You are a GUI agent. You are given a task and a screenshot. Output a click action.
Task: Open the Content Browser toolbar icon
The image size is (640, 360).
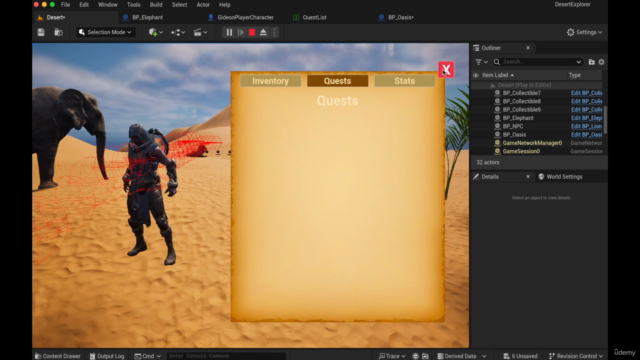tap(59, 32)
